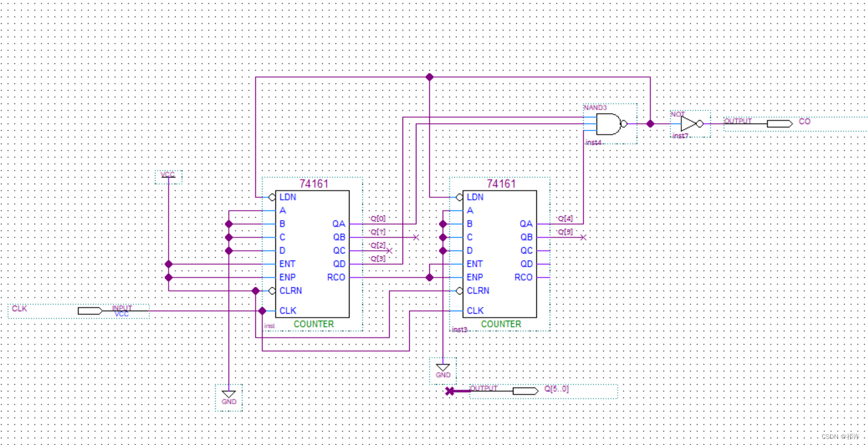Click the "Q[0]" wire label

378,218
